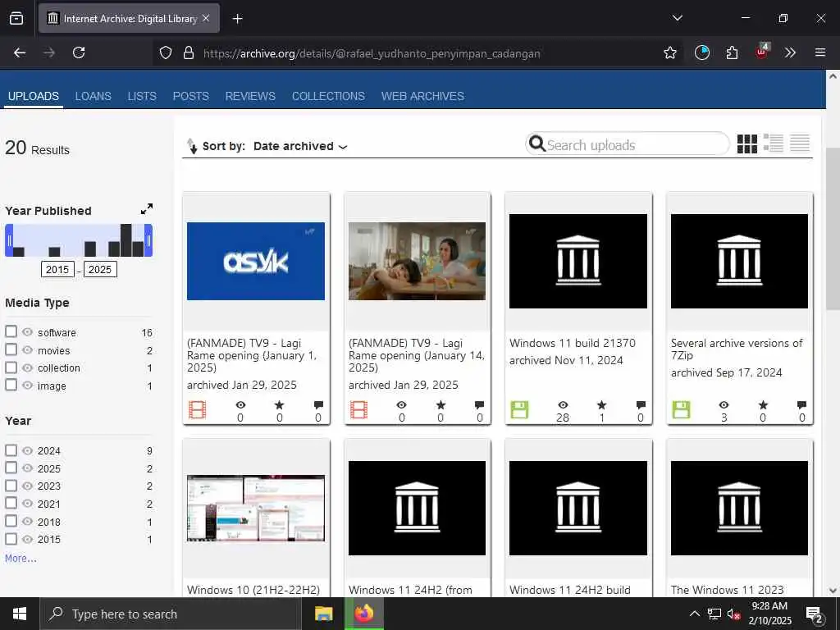The image size is (840, 630).
Task: Click the address bar URL
Action: 372,53
